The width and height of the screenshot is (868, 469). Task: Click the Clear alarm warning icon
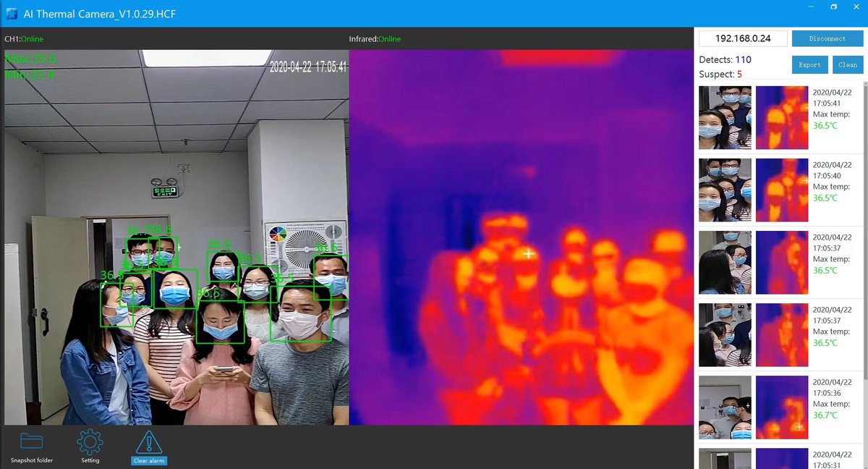[149, 441]
